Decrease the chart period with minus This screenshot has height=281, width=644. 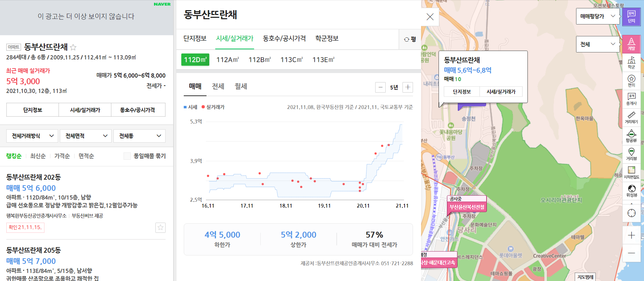380,87
